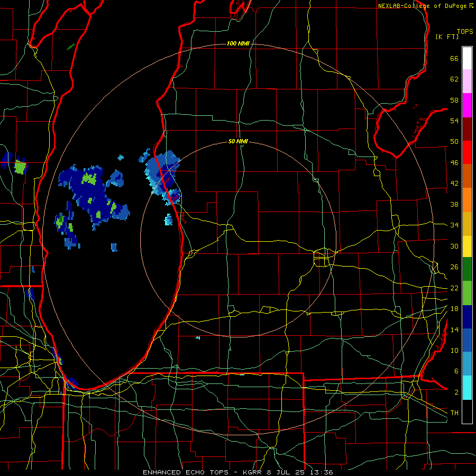The width and height of the screenshot is (476, 476).
Task: Click the black TH threshold legend swatch
Action: pyautogui.click(x=467, y=411)
